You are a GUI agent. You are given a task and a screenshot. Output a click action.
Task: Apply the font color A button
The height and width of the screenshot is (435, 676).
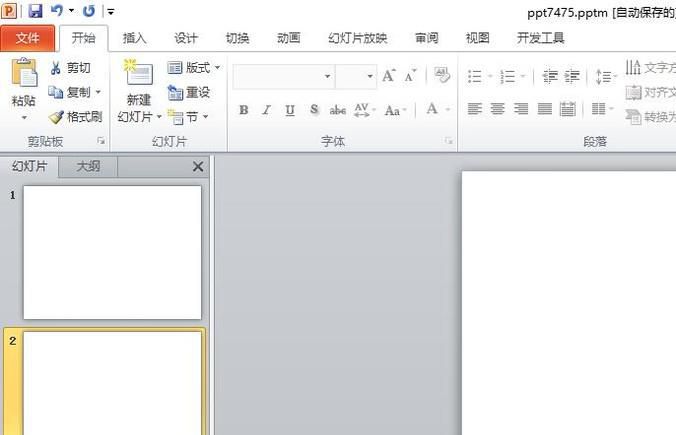(x=432, y=109)
